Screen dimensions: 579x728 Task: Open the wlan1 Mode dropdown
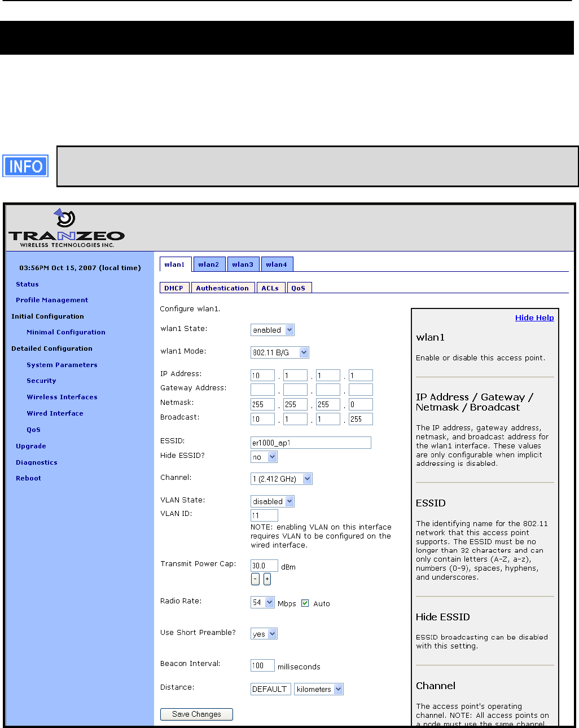(280, 352)
